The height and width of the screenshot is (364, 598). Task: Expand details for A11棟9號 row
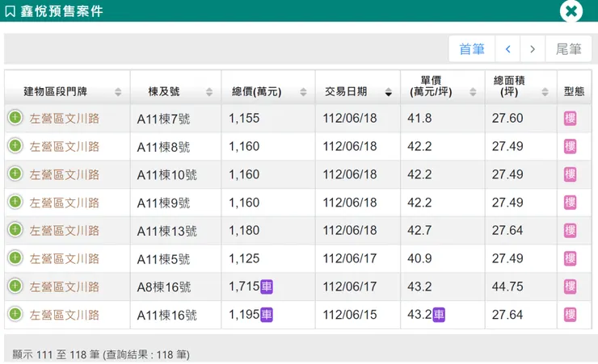(x=15, y=203)
